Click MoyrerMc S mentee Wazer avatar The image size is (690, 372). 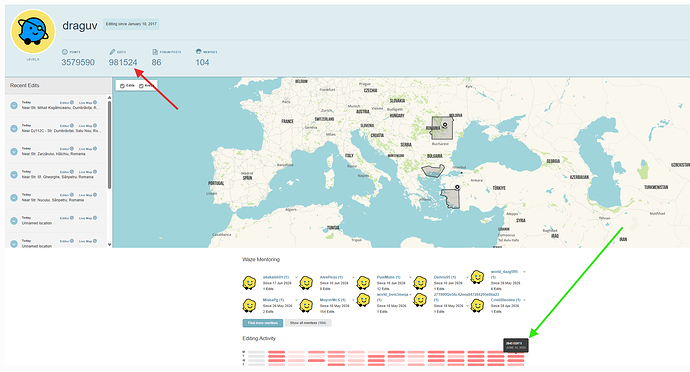(306, 305)
